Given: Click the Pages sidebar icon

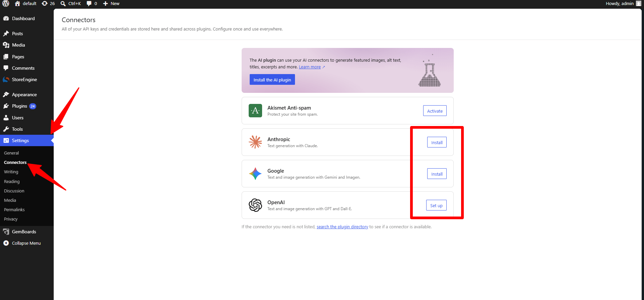Looking at the screenshot, I should tap(6, 57).
